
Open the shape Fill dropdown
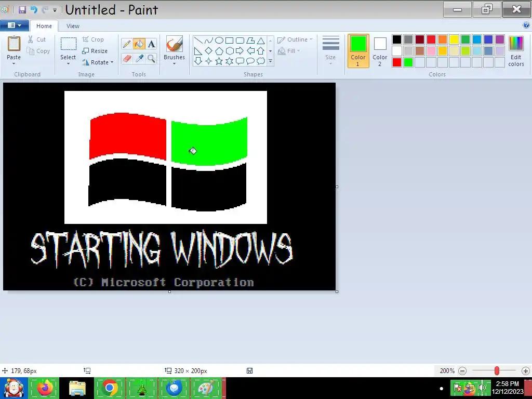[289, 51]
